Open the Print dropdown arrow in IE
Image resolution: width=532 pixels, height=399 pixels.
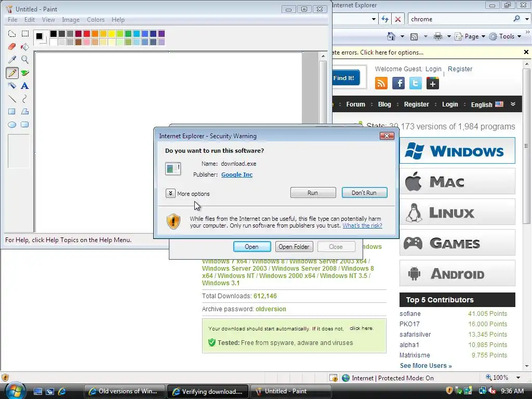448,36
